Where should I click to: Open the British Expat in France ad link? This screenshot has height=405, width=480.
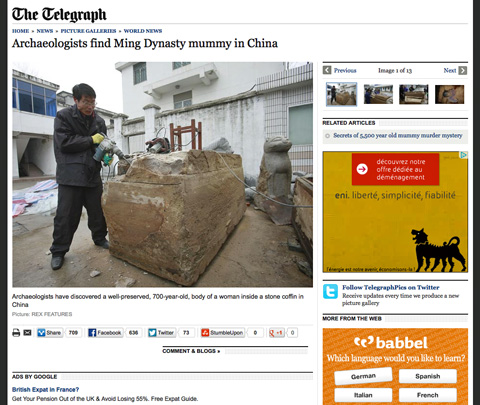45,389
